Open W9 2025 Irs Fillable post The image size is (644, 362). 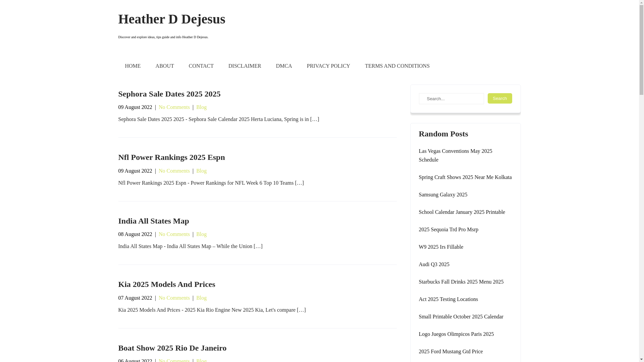coord(441,247)
